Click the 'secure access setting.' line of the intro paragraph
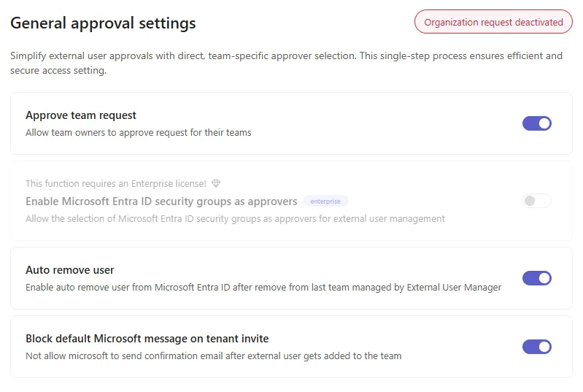Screen dimensions: 583x392 [x=58, y=70]
